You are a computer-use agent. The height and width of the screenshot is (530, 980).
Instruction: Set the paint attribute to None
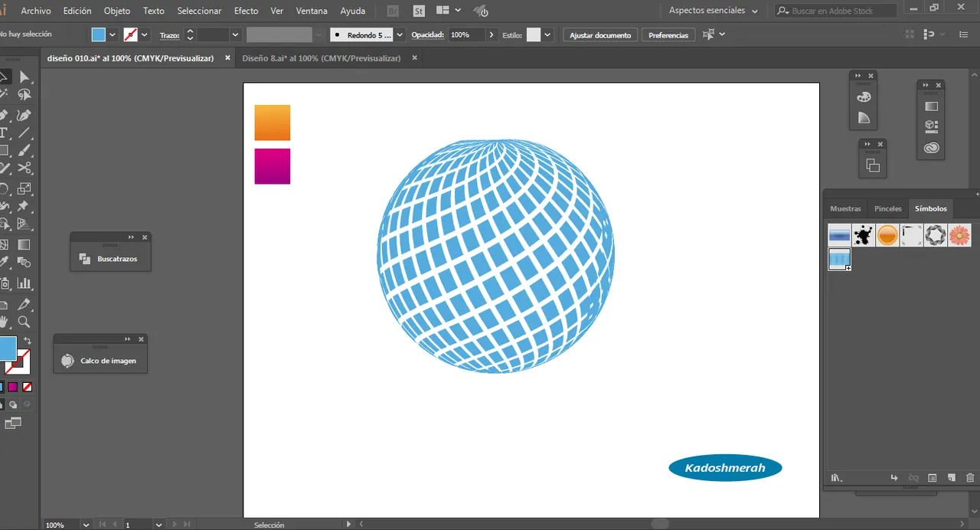[28, 387]
